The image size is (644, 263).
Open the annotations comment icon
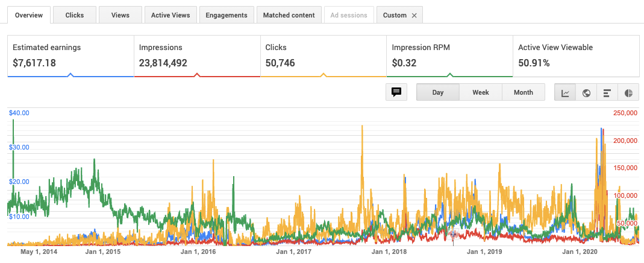[x=396, y=92]
